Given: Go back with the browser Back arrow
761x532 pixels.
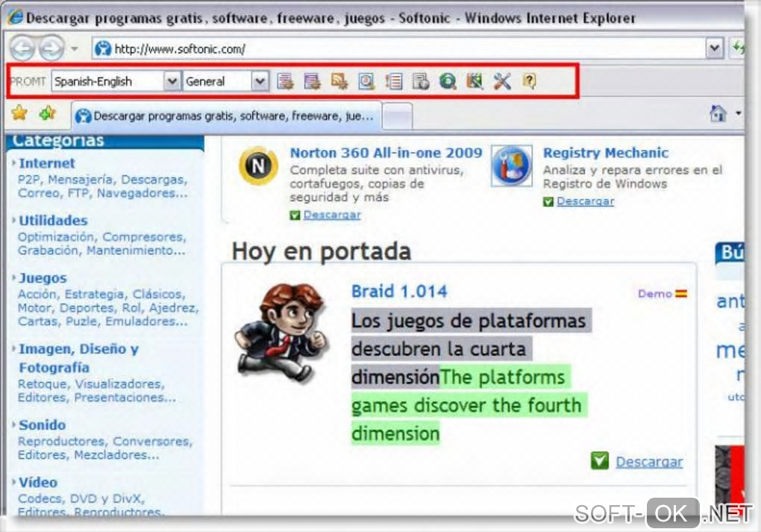Looking at the screenshot, I should coord(23,48).
